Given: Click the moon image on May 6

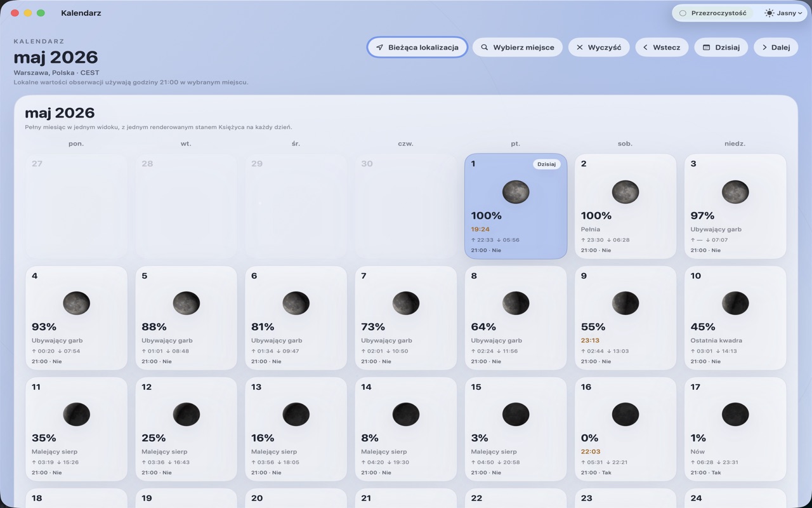Looking at the screenshot, I should [x=296, y=303].
